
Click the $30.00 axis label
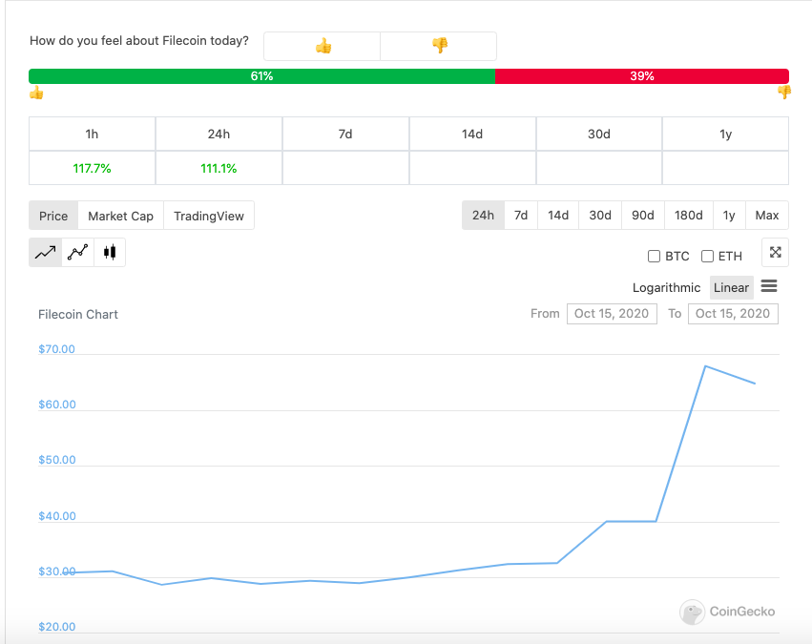pos(57,571)
